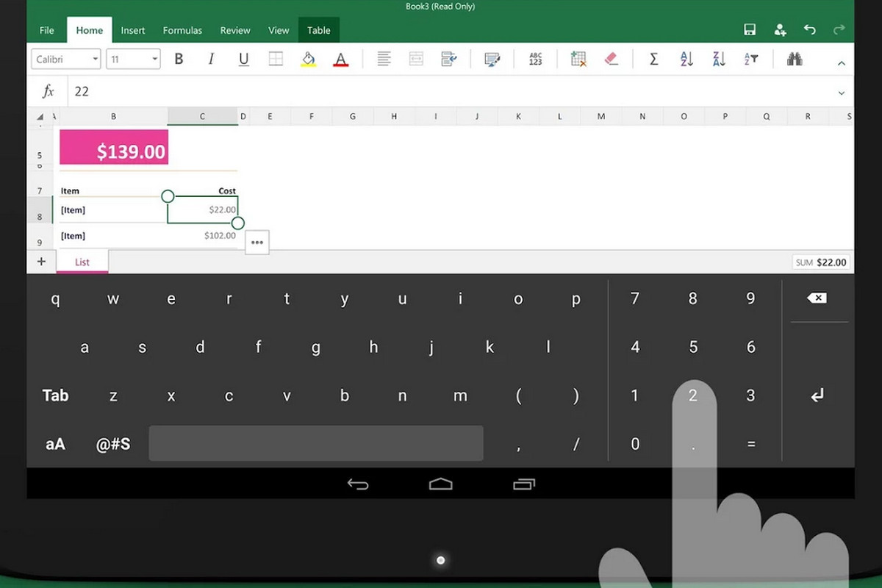Select column C header

(203, 116)
